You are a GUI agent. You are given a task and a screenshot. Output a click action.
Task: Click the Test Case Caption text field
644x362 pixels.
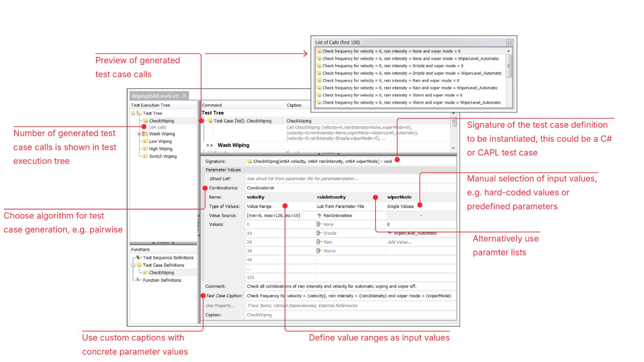point(351,296)
